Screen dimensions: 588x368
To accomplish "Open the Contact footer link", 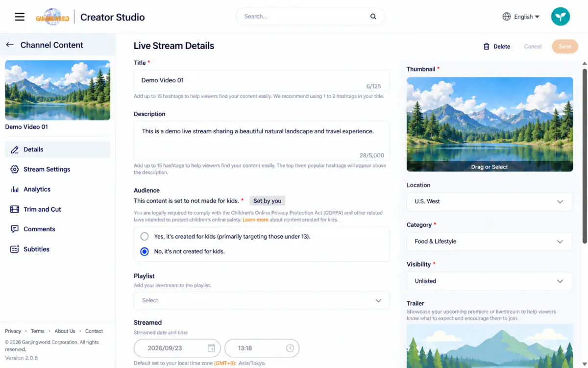I will pyautogui.click(x=94, y=331).
